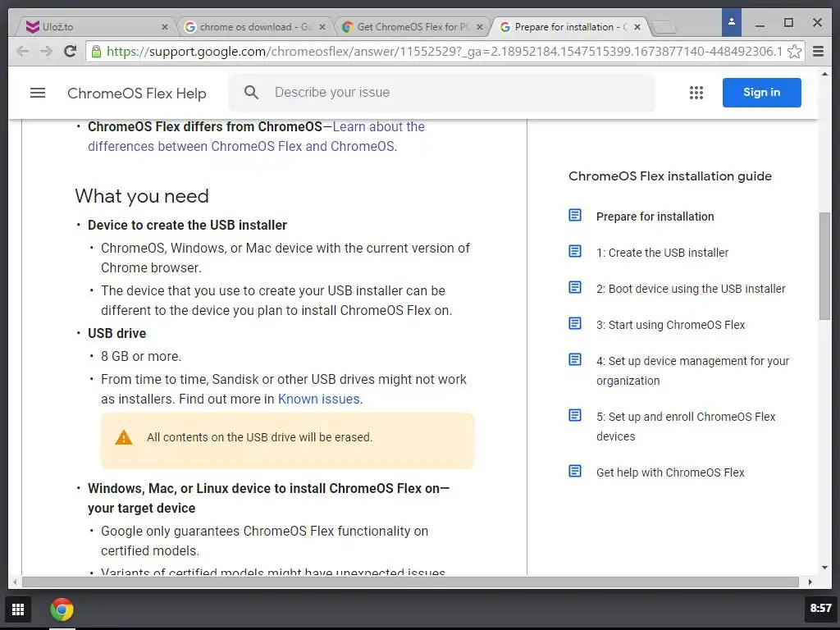The image size is (840, 630).
Task: Open the Google apps grid
Action: point(696,93)
